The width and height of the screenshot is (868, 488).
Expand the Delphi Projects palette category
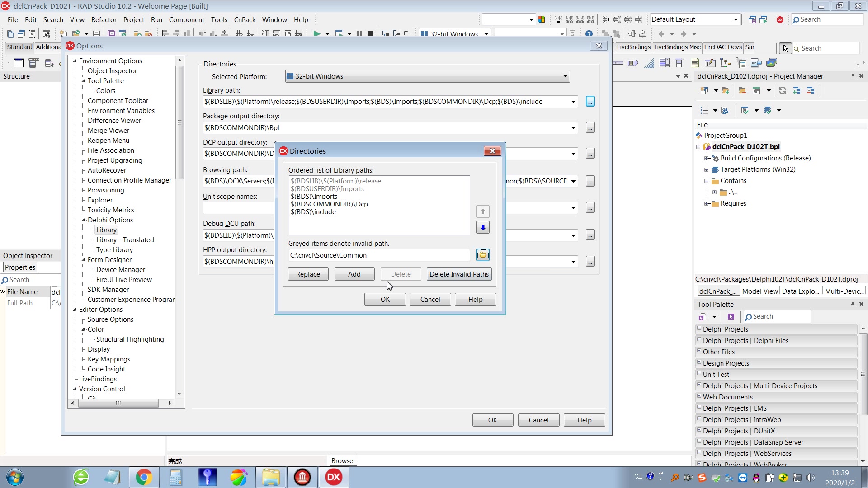pos(699,328)
